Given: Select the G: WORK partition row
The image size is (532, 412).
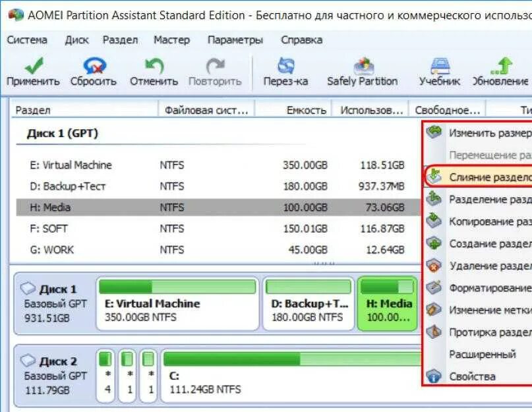Looking at the screenshot, I should tap(218, 250).
